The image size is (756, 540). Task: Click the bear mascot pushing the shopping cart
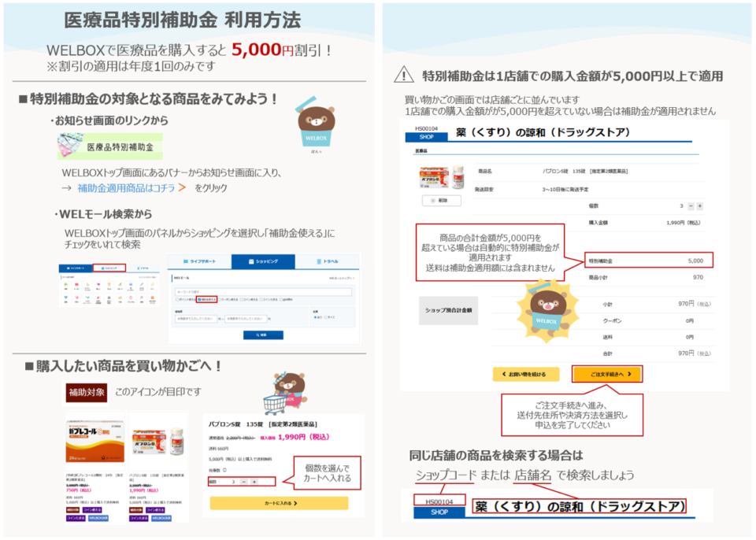[285, 393]
